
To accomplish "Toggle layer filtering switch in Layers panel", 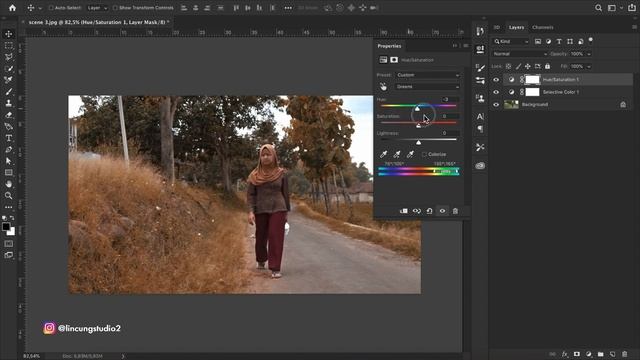I will click(591, 40).
